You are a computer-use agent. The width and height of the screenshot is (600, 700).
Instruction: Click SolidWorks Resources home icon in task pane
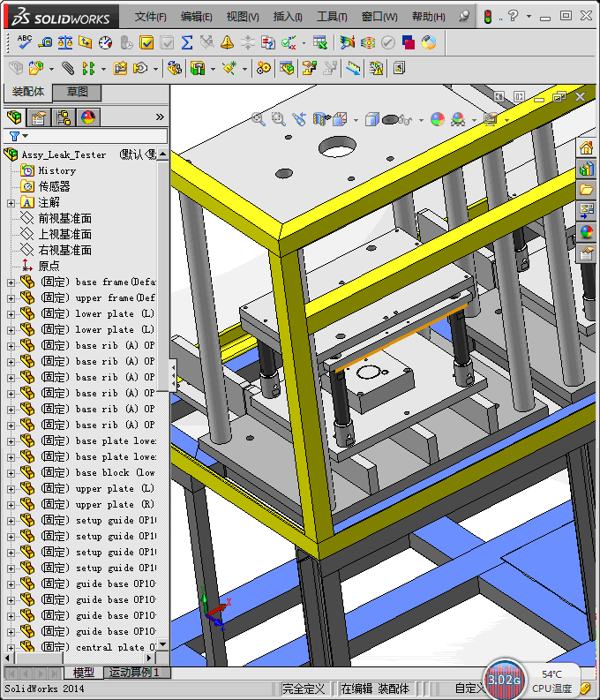coord(586,147)
